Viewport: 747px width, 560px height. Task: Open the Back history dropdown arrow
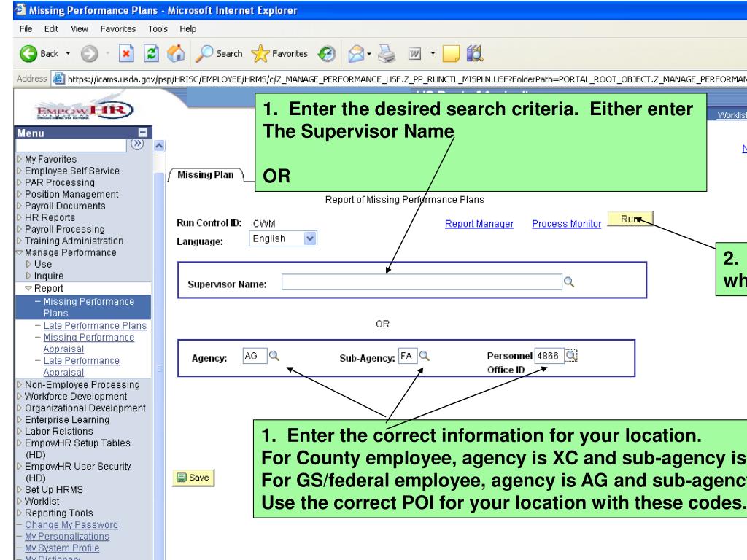tap(68, 54)
